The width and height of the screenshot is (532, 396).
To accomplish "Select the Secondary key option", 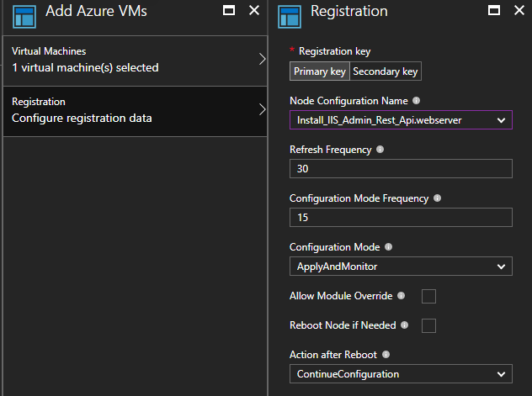I will coord(386,71).
